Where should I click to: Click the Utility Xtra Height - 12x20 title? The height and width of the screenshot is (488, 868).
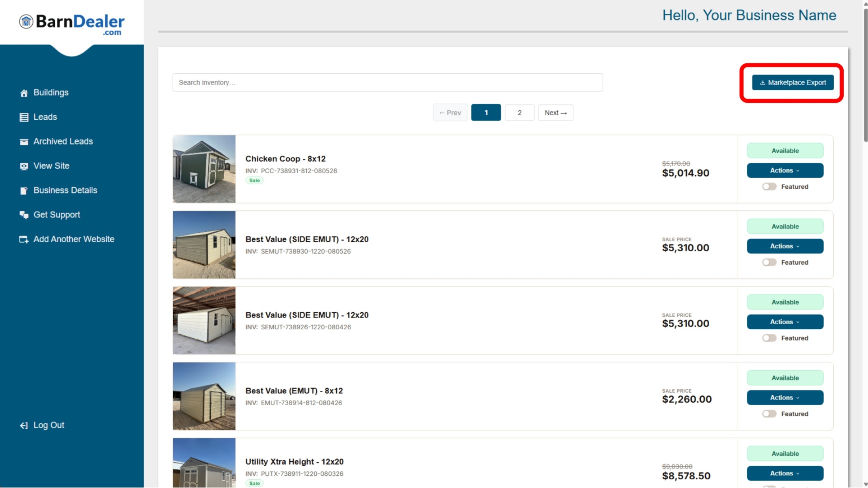294,462
